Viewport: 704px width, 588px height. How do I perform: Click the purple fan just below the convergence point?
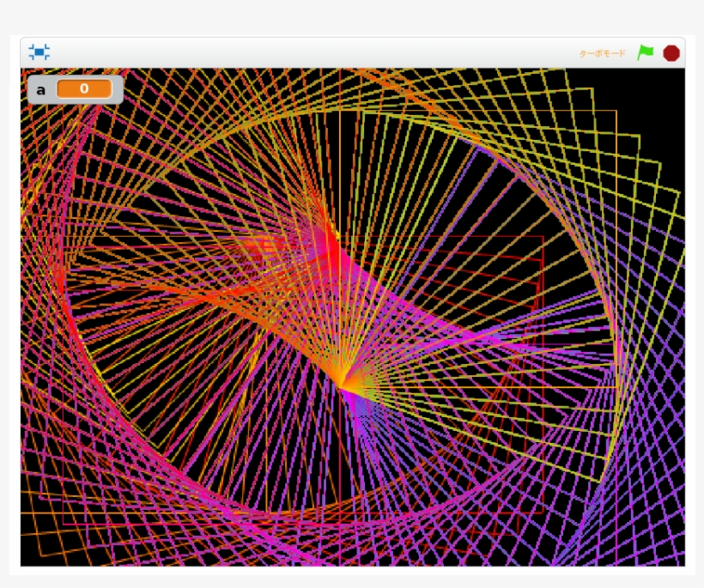(x=362, y=410)
